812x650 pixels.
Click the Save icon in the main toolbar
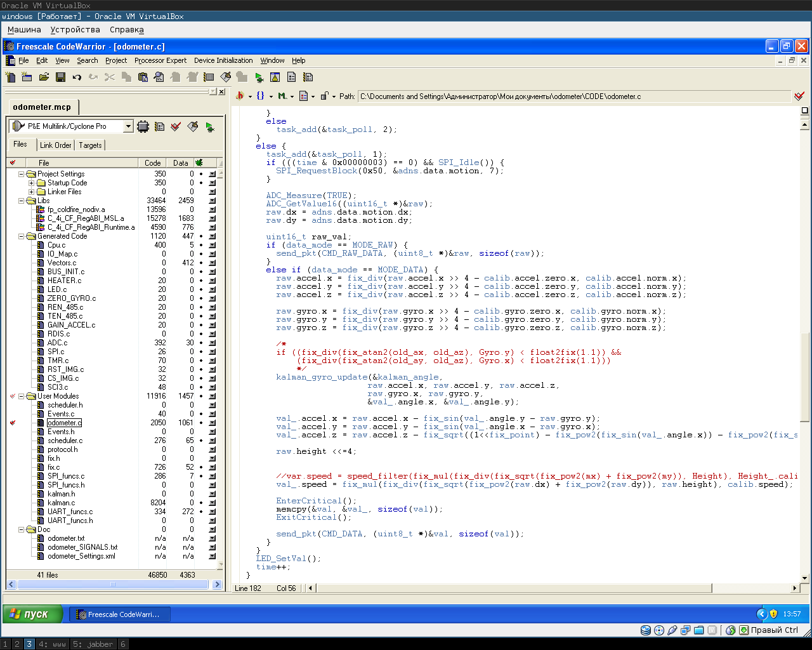pos(60,77)
